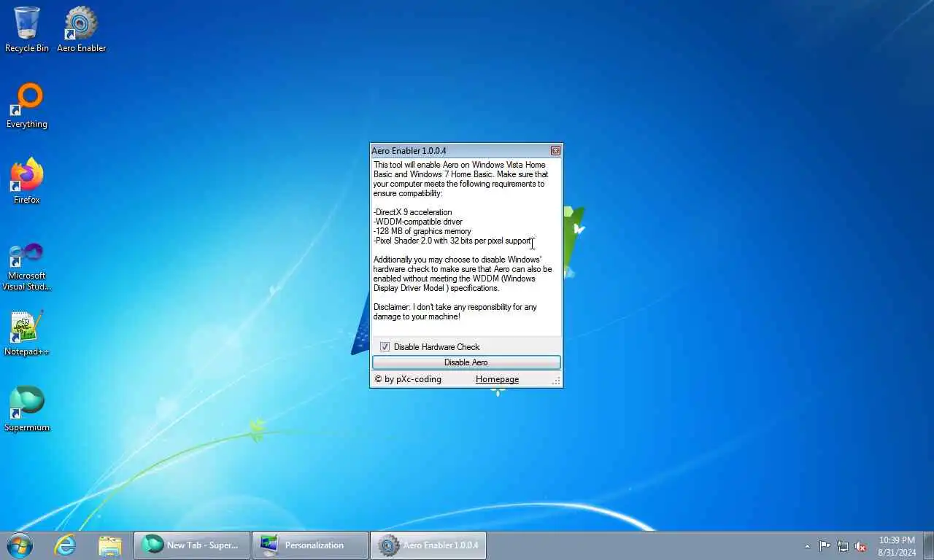Uncheck Disable Hardware Check checkbox
This screenshot has height=560, width=934.
coord(385,347)
